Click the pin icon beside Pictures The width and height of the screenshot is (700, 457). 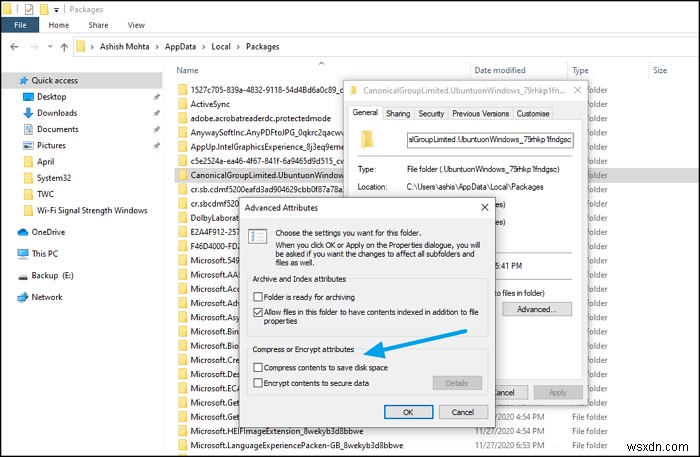click(x=156, y=145)
